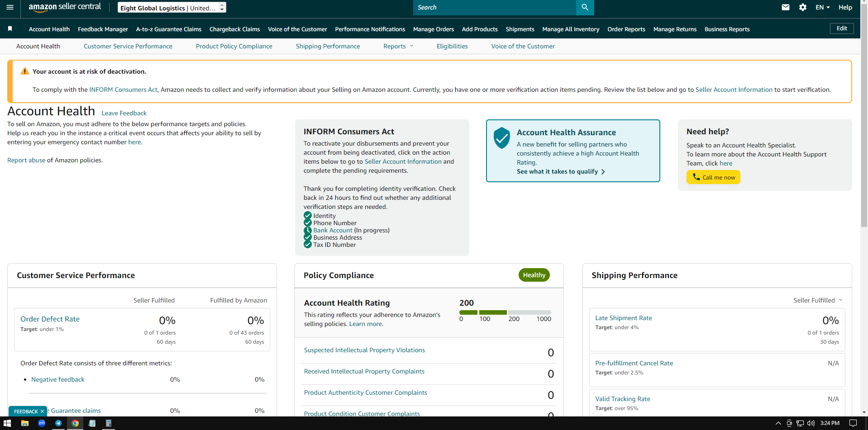Open the messages envelope icon
868x430 pixels.
pyautogui.click(x=786, y=7)
